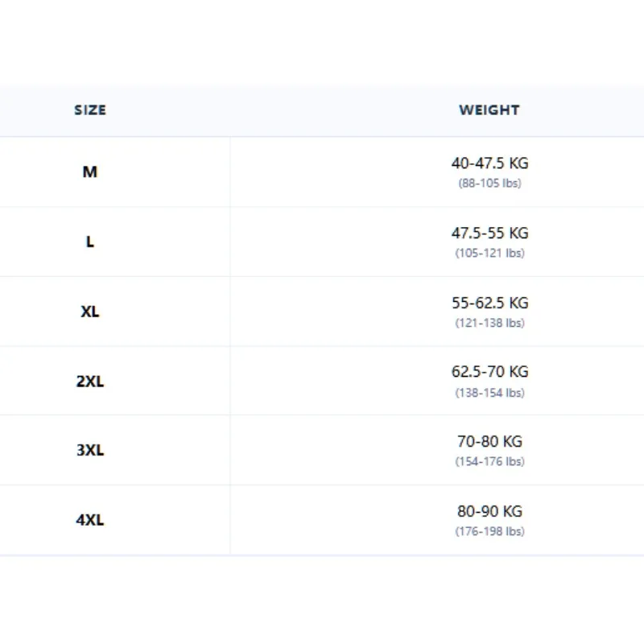The height and width of the screenshot is (644, 644).
Task: Click the (121-138 lbs) conversion text
Action: click(x=489, y=323)
